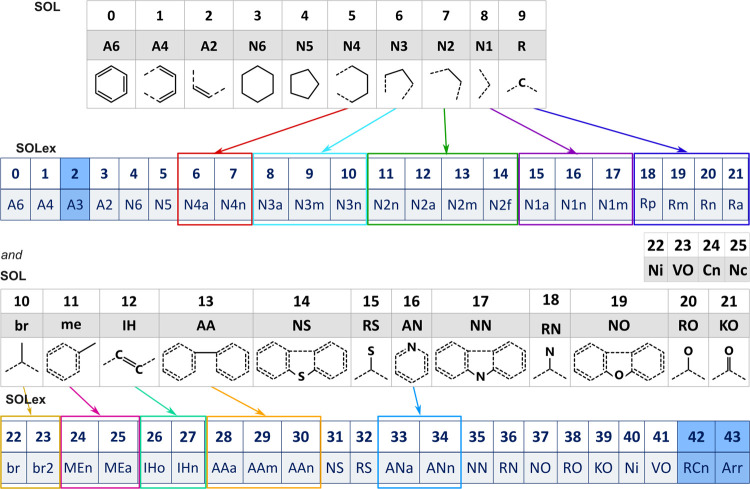Select the methyl-substituted ring under me
This screenshot has height=489, width=750.
(x=71, y=361)
